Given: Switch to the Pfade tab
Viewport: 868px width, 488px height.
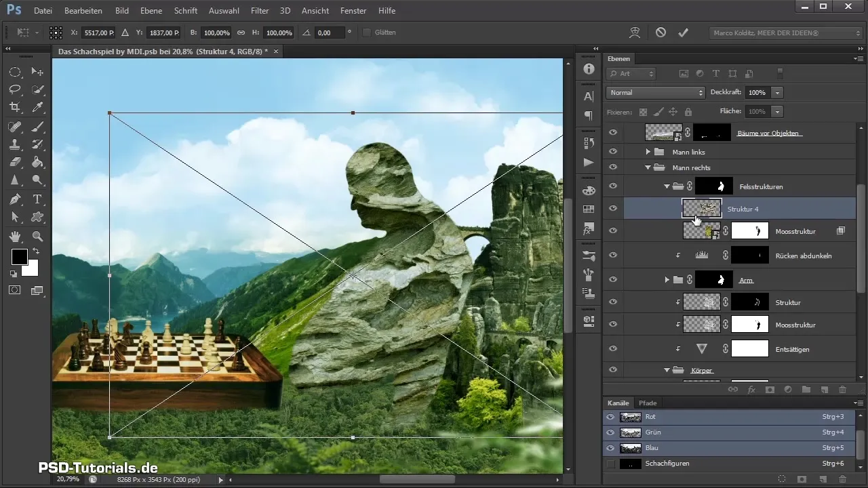Looking at the screenshot, I should coord(647,403).
